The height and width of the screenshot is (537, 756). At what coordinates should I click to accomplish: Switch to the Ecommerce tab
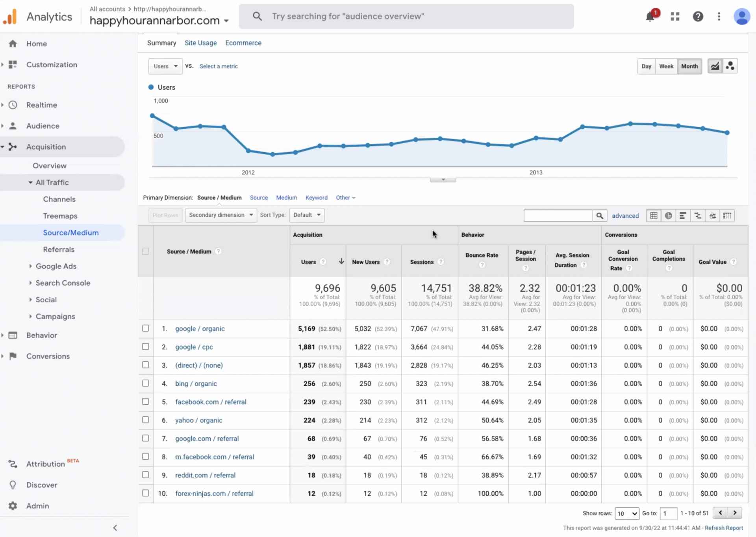[x=243, y=43]
